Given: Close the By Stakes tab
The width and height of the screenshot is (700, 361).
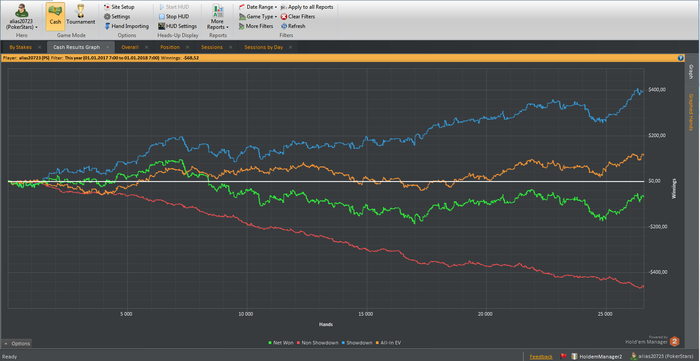Looking at the screenshot, I should tap(39, 47).
